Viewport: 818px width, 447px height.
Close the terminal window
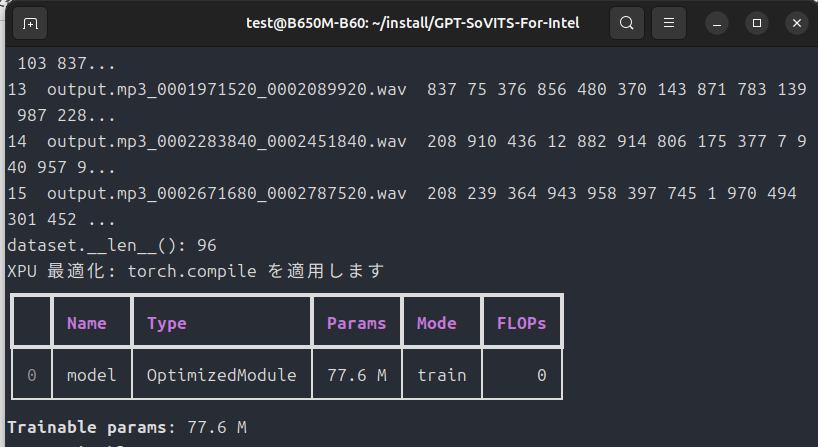tap(794, 23)
